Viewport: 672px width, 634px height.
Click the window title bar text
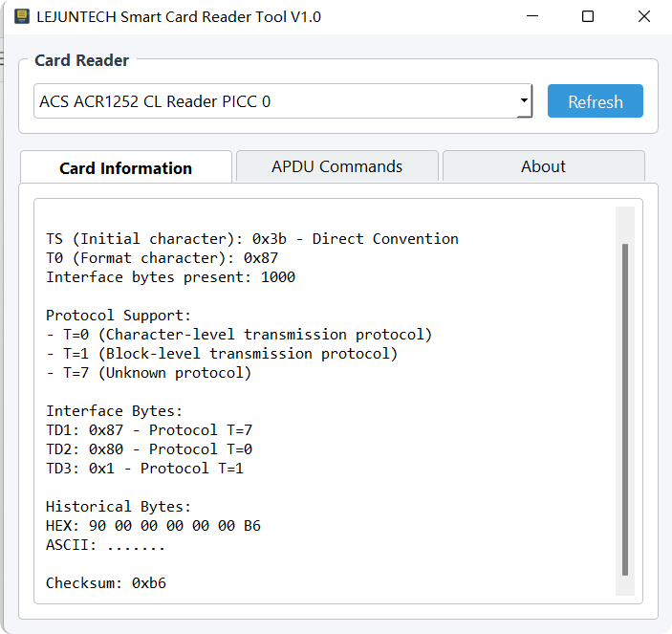[179, 16]
